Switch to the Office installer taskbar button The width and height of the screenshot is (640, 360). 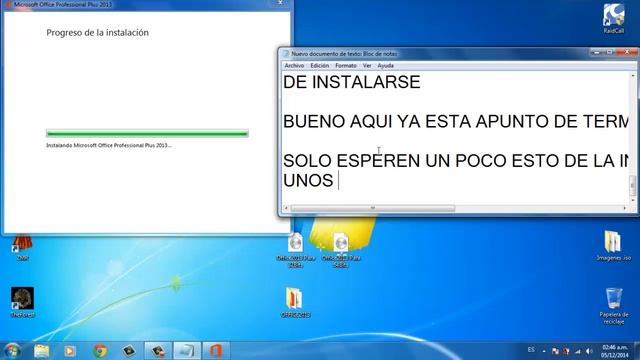216,351
